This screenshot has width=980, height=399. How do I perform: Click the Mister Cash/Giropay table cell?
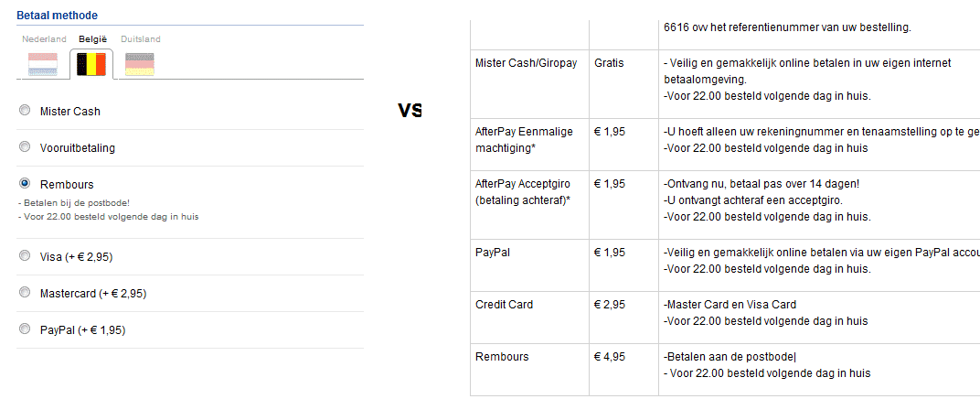(x=526, y=63)
